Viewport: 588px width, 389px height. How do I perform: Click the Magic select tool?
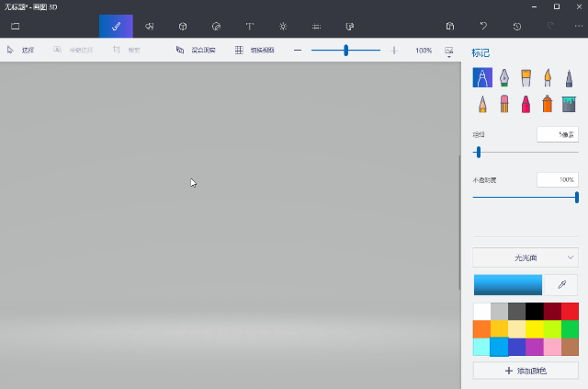[x=73, y=50]
